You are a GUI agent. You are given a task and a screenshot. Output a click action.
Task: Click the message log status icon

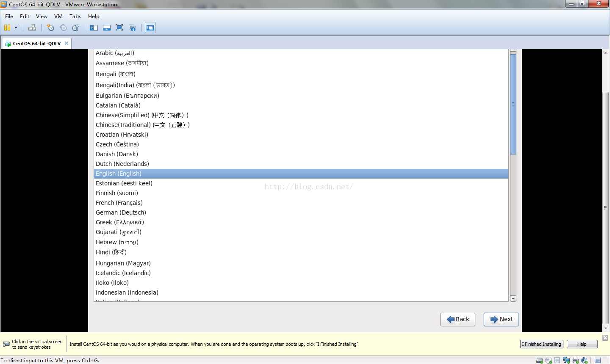(598, 360)
